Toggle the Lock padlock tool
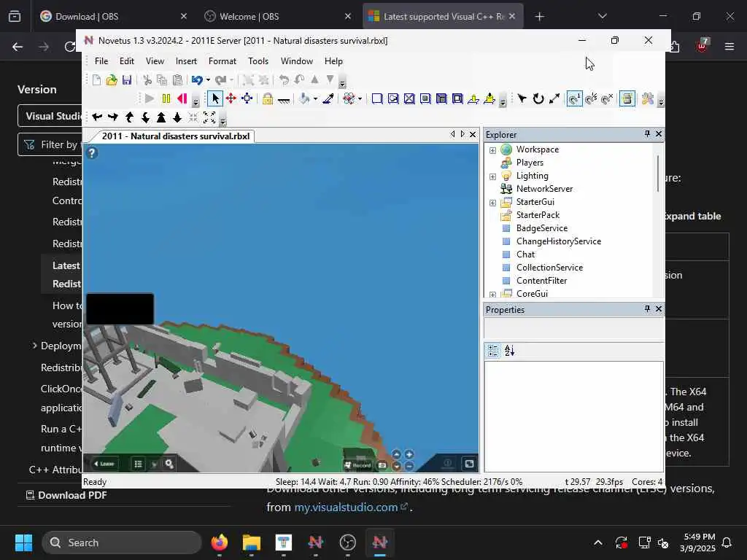 pyautogui.click(x=268, y=98)
